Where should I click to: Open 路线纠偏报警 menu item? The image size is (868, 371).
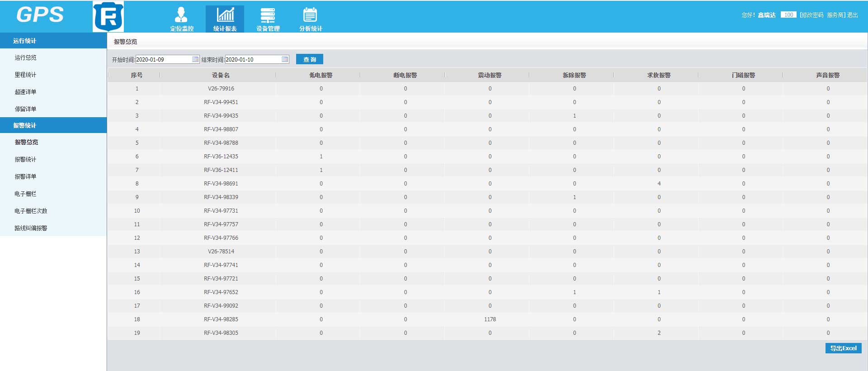pyautogui.click(x=31, y=228)
